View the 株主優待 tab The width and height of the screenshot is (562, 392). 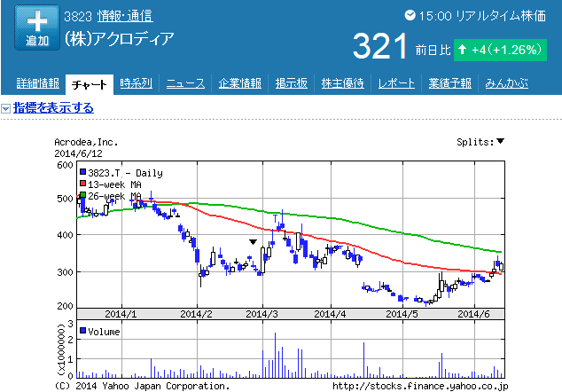(x=342, y=83)
